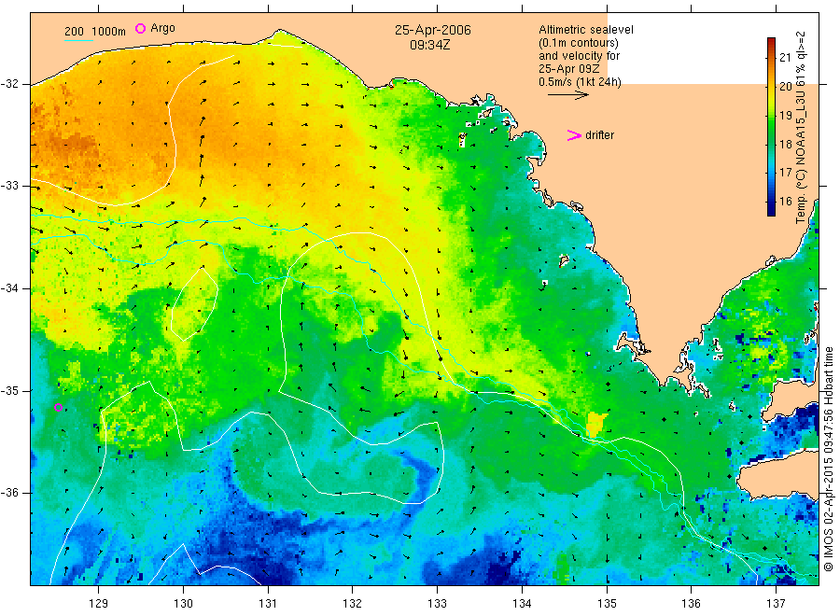840x616 pixels.
Task: Click longitude axis label 136
Action: pos(692,604)
